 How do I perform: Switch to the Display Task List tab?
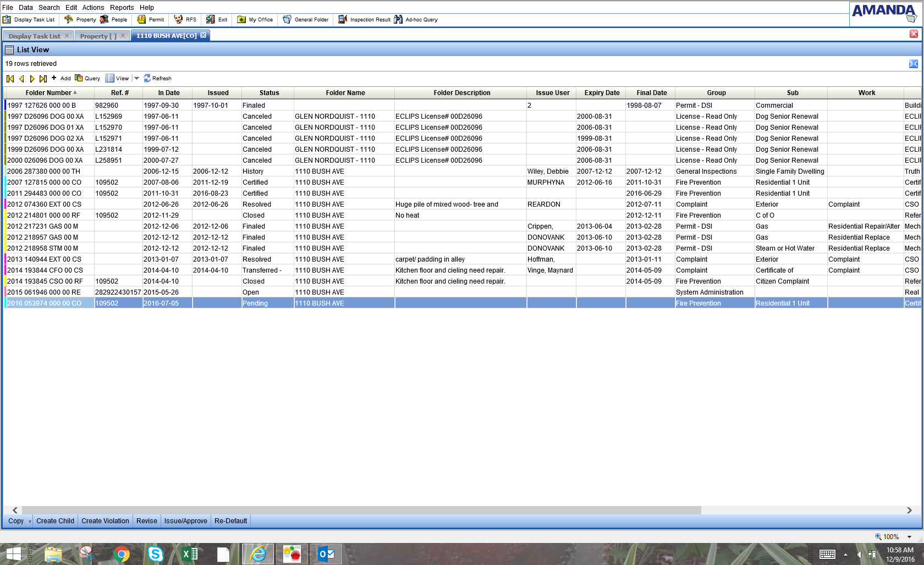click(34, 36)
